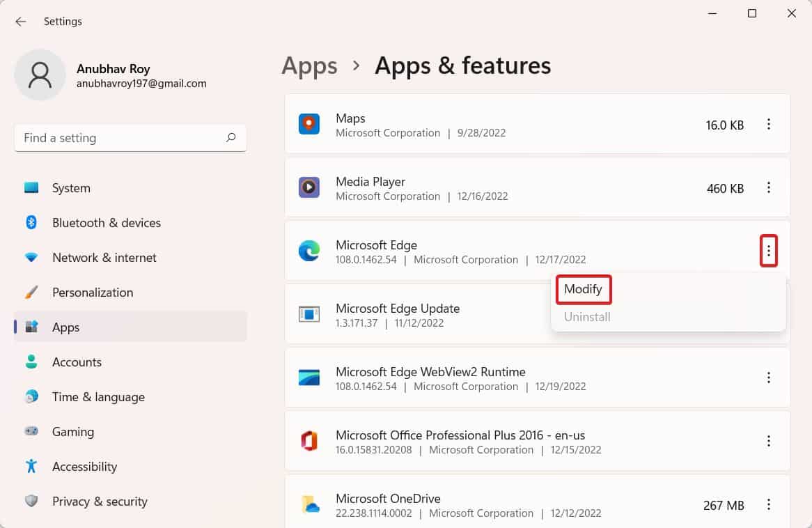Open Accounts settings

(x=130, y=362)
